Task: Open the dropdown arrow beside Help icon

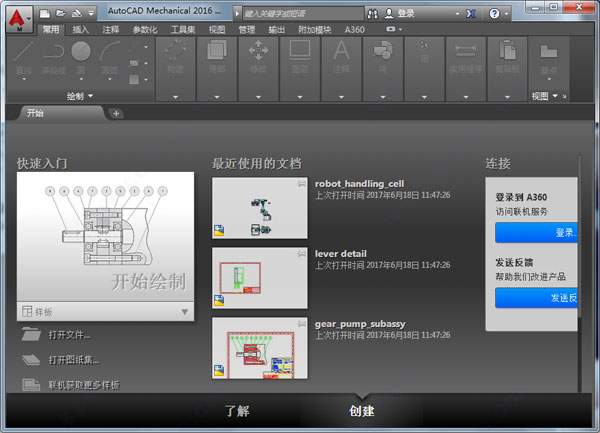Action: click(506, 14)
